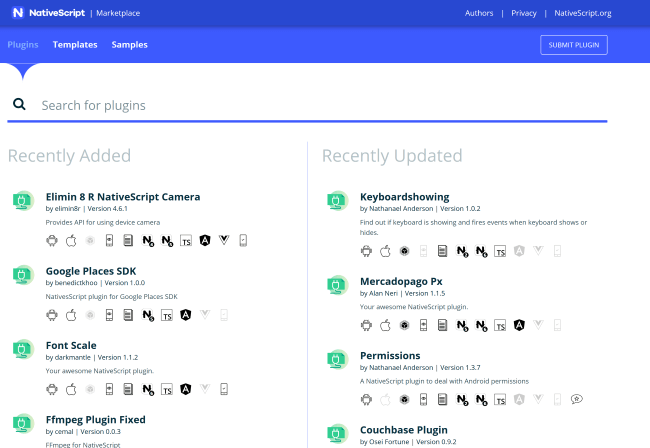Click author 'elimin8r' under Elimin 8 R Camera
This screenshot has width=650, height=448.
[x=67, y=208]
